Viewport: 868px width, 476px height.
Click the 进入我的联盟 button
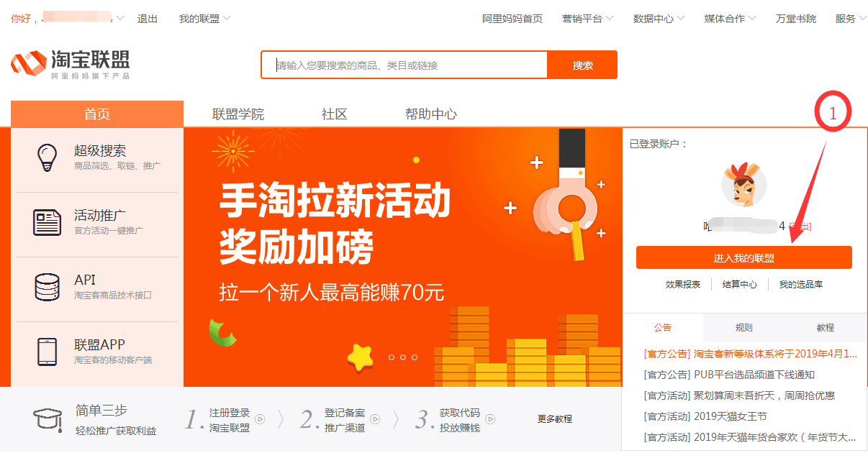[x=744, y=258]
